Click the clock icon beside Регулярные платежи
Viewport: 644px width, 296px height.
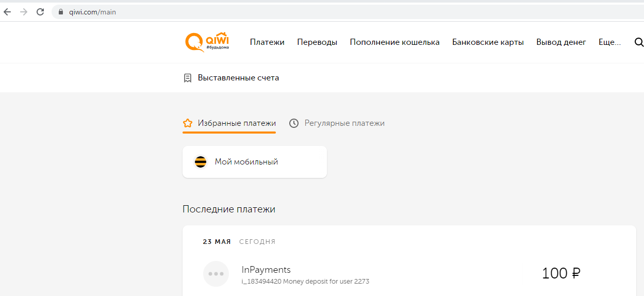pos(294,123)
